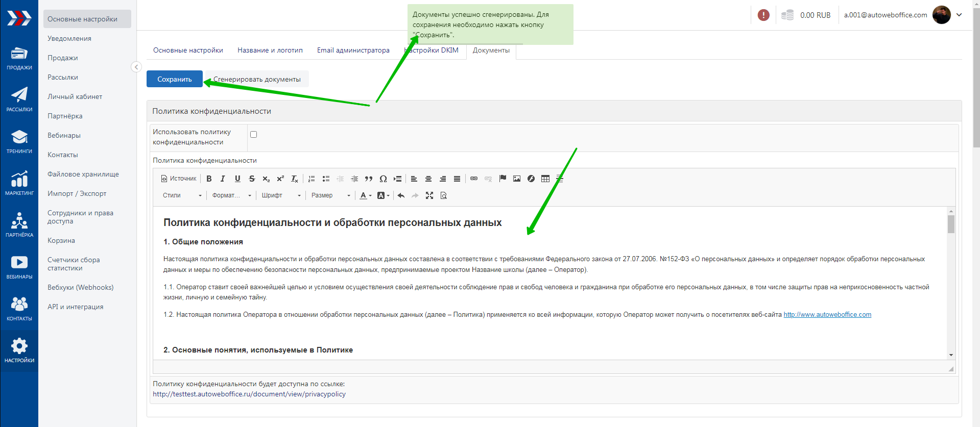The image size is (980, 427).
Task: Apply italic formatting in the editor
Action: click(223, 179)
